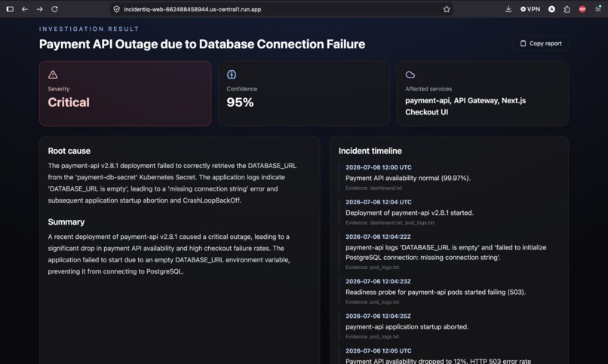Select the 12:04:23Z timeline timestamp
Viewport: 608px width, 364px height.
pos(378,282)
